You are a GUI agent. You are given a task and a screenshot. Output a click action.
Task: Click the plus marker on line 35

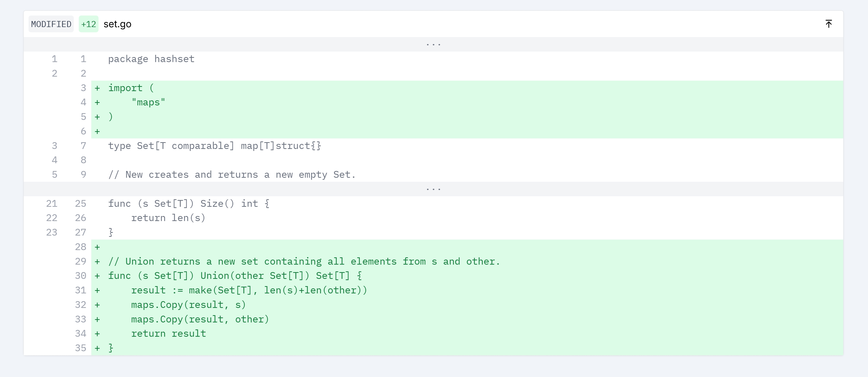tap(97, 348)
